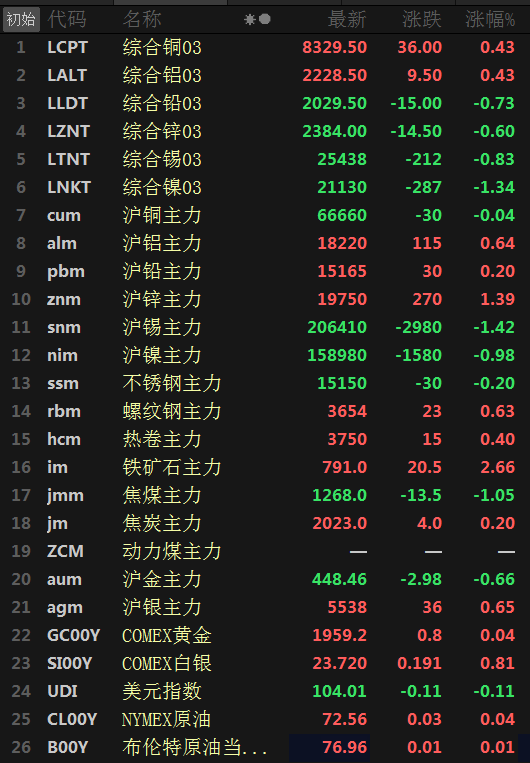The height and width of the screenshot is (763, 530).
Task: Open 综合锡03 contract
Action: tap(162, 160)
